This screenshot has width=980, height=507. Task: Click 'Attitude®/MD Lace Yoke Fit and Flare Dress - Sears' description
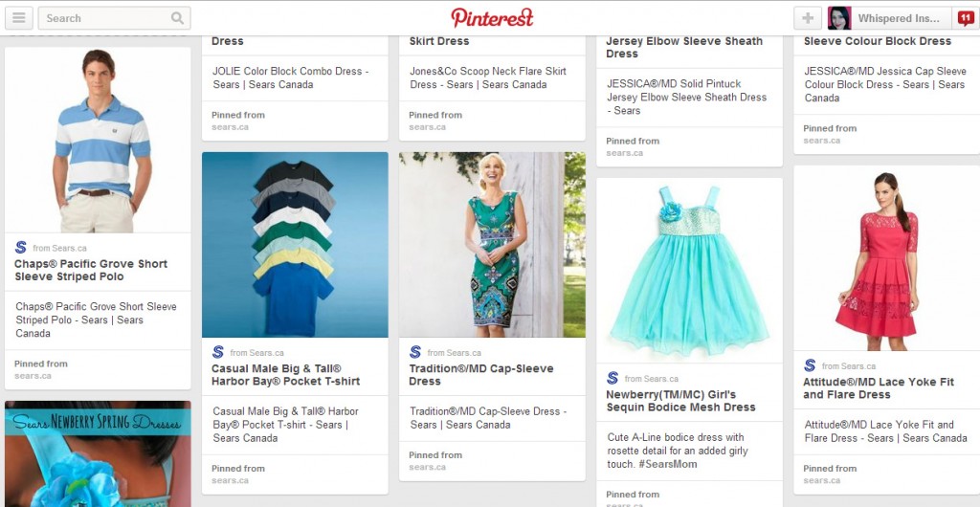(885, 431)
